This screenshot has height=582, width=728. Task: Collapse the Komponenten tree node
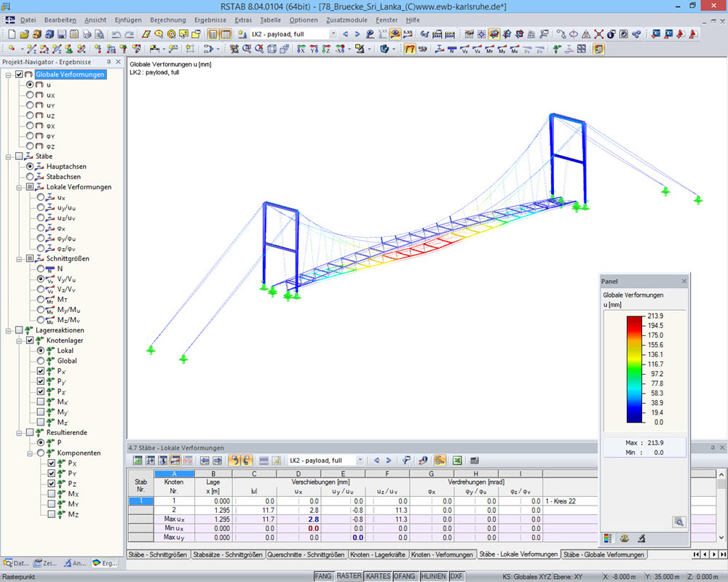[x=30, y=453]
